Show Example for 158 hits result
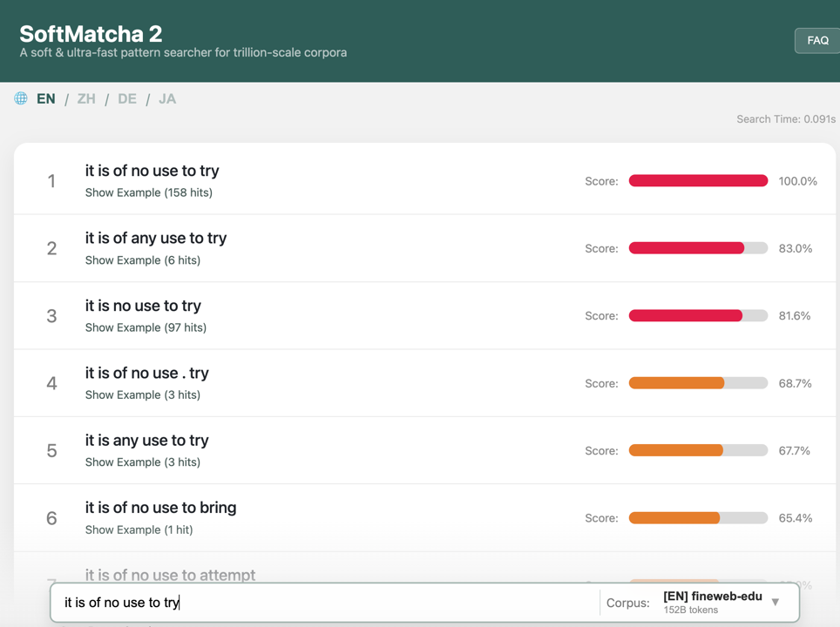 click(149, 192)
